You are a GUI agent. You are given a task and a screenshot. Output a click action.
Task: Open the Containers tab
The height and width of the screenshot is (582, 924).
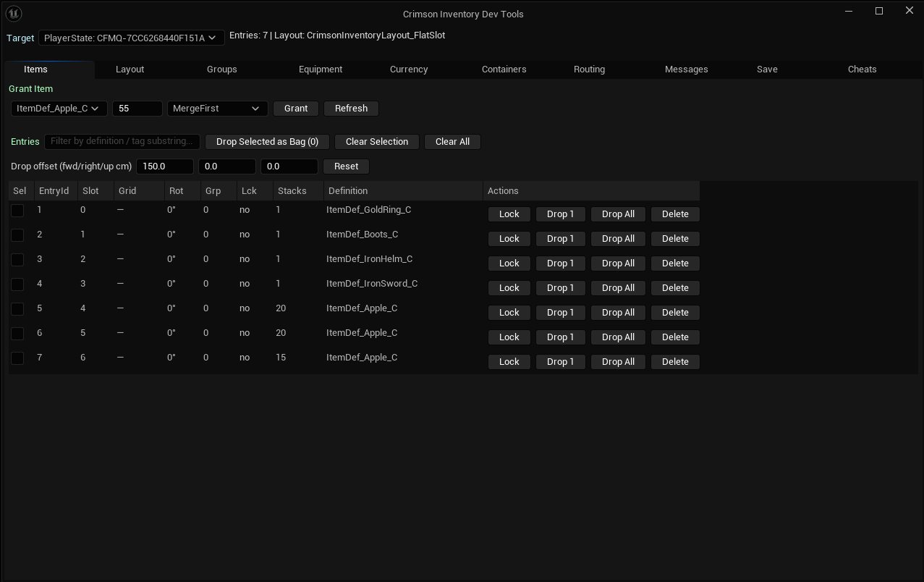(504, 69)
